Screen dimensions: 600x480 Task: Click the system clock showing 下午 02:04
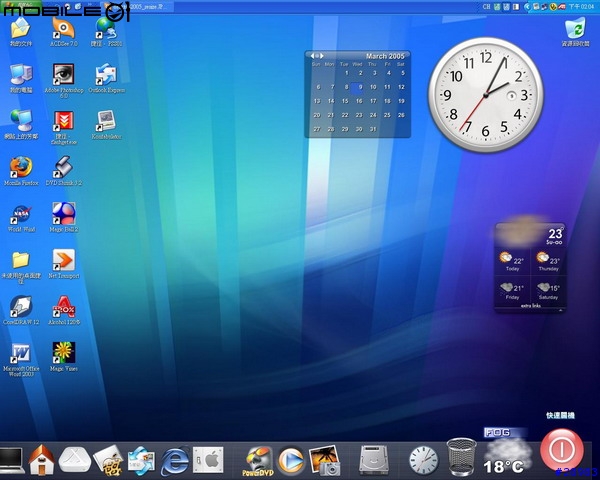click(x=581, y=7)
